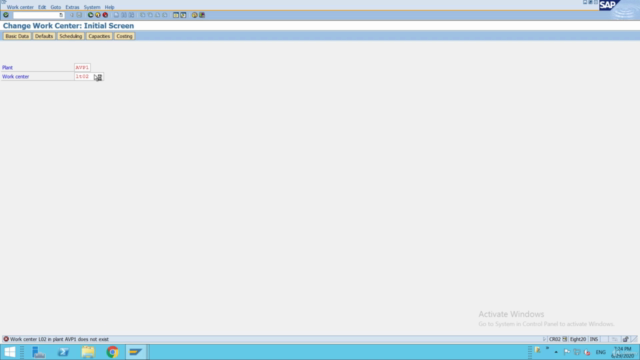Click the Scheduling button
Screen dimensions: 640x360
coord(71,36)
